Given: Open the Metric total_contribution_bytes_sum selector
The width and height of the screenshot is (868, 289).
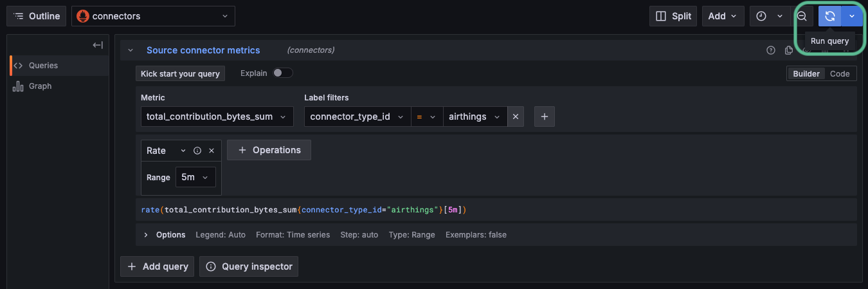Looking at the screenshot, I should (x=217, y=117).
